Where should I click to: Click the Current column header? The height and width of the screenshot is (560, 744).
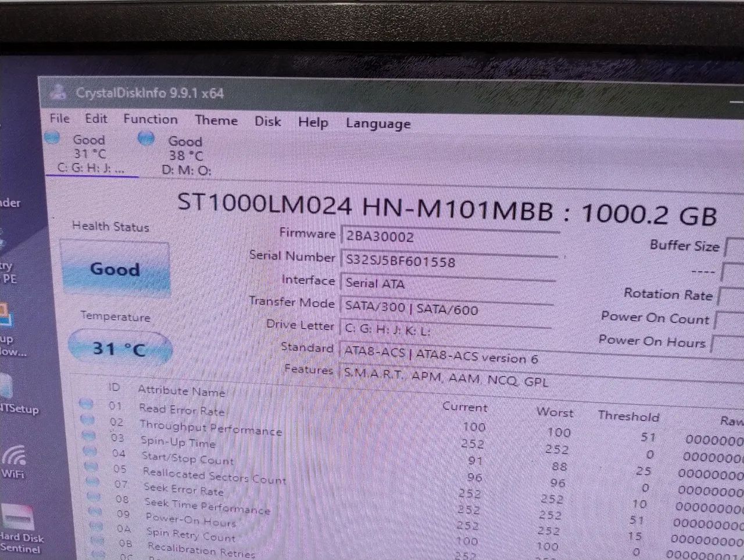(465, 407)
